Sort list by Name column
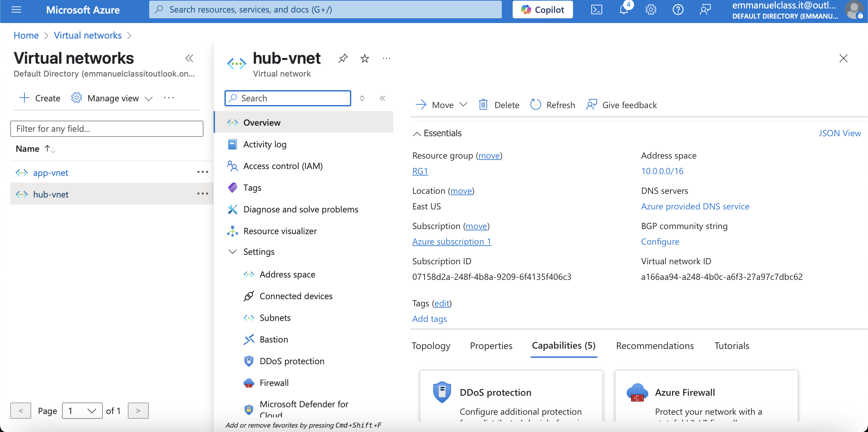The width and height of the screenshot is (868, 432). point(35,149)
